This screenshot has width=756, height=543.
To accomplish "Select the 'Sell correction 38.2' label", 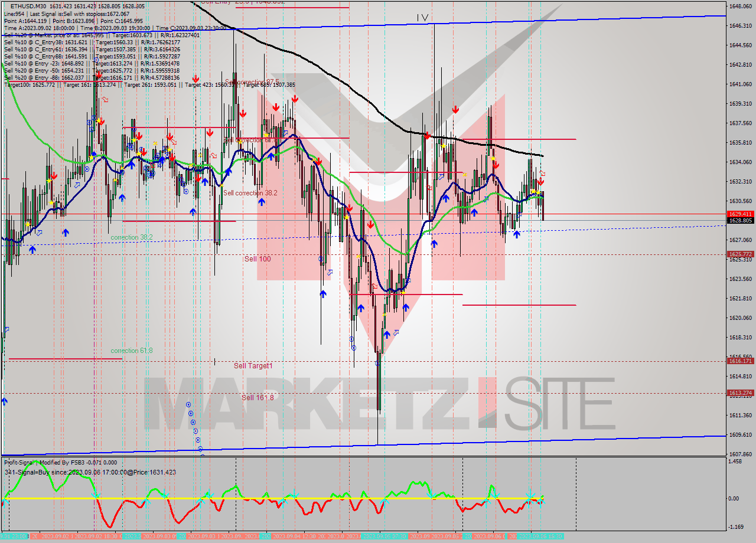I will pyautogui.click(x=250, y=193).
